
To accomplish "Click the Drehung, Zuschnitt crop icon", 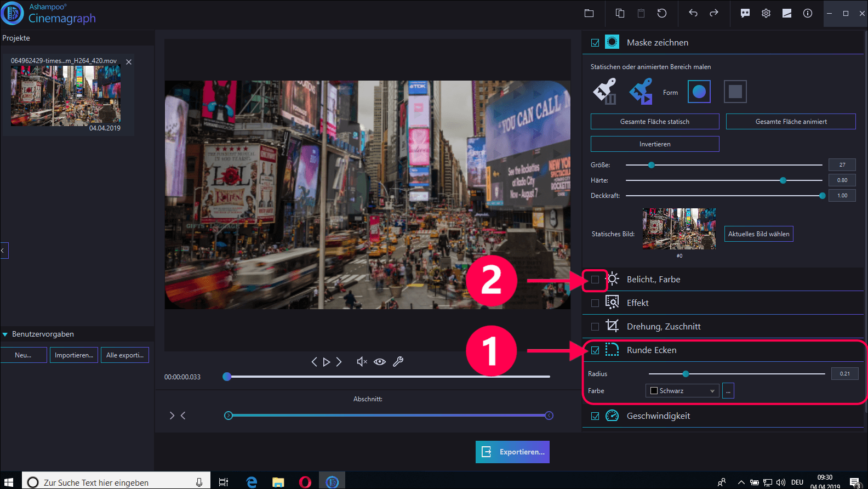I will click(x=612, y=326).
